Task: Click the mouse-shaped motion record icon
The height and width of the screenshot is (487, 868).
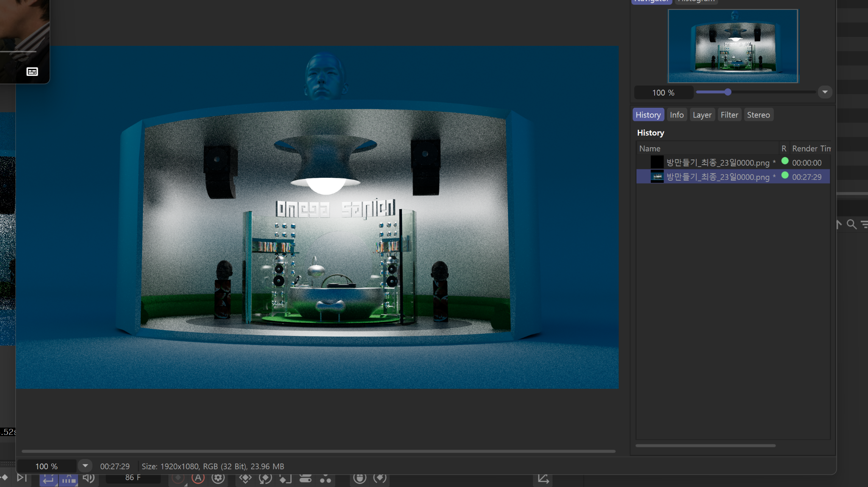Action: click(x=360, y=478)
